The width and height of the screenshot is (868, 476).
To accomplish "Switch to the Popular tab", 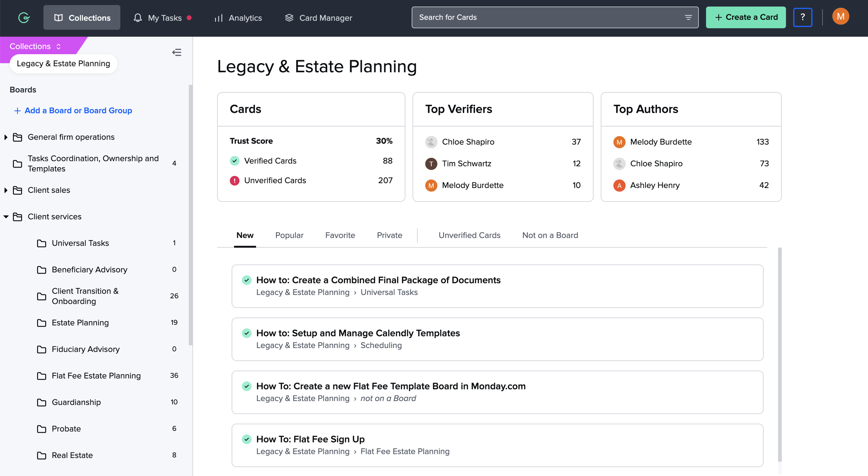I will (289, 235).
